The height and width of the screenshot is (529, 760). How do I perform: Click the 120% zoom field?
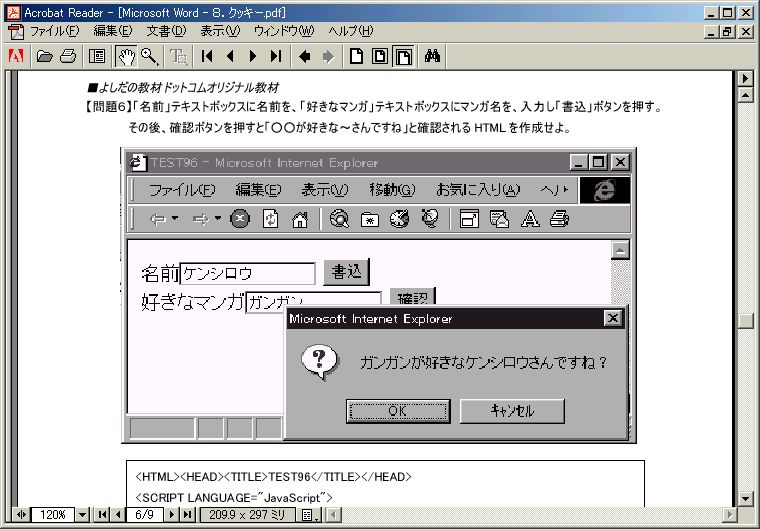[x=53, y=514]
